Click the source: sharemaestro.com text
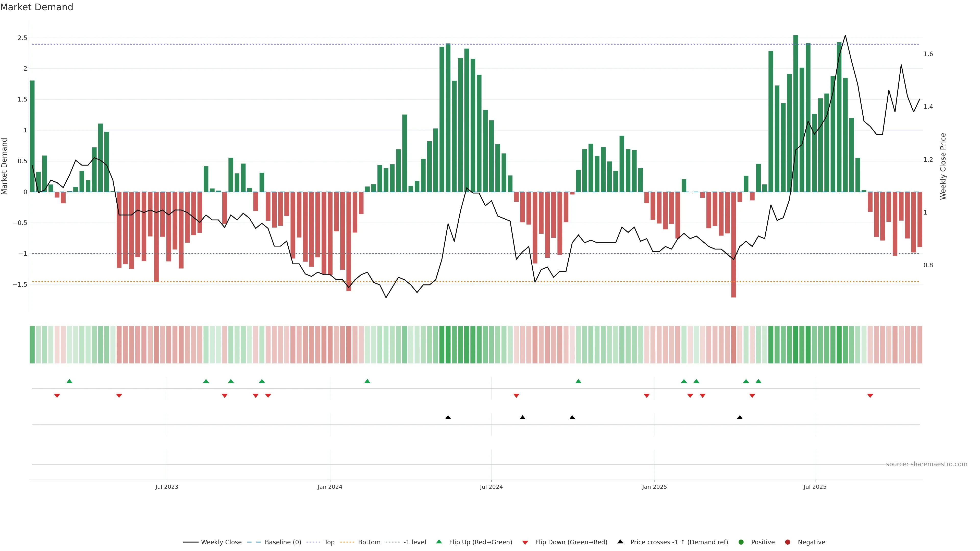Screen dimensions: 980x551 pos(926,464)
